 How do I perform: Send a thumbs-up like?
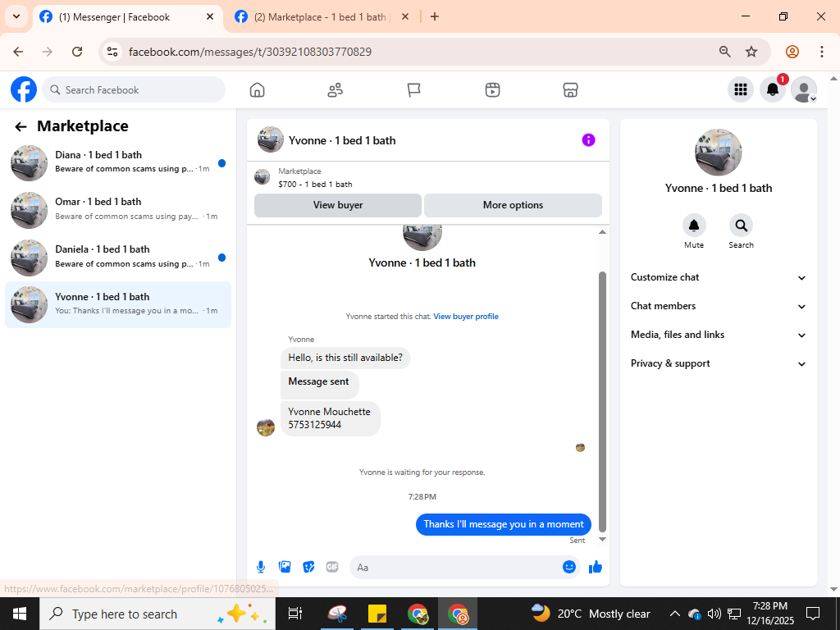tap(596, 567)
